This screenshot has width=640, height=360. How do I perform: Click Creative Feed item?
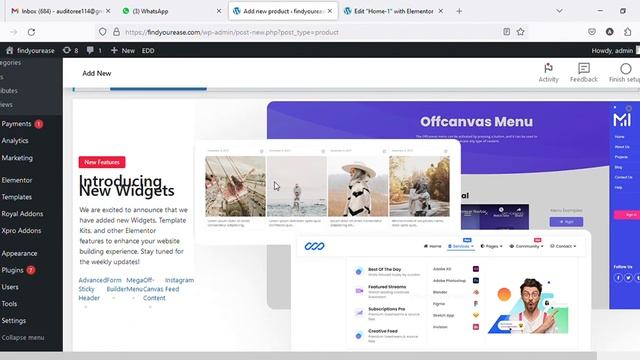388,336
